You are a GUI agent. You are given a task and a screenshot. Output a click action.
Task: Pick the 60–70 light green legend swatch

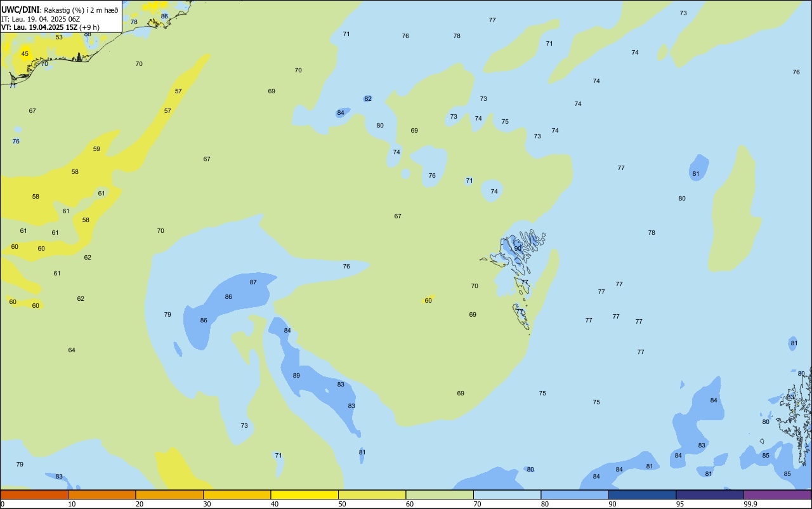(440, 494)
